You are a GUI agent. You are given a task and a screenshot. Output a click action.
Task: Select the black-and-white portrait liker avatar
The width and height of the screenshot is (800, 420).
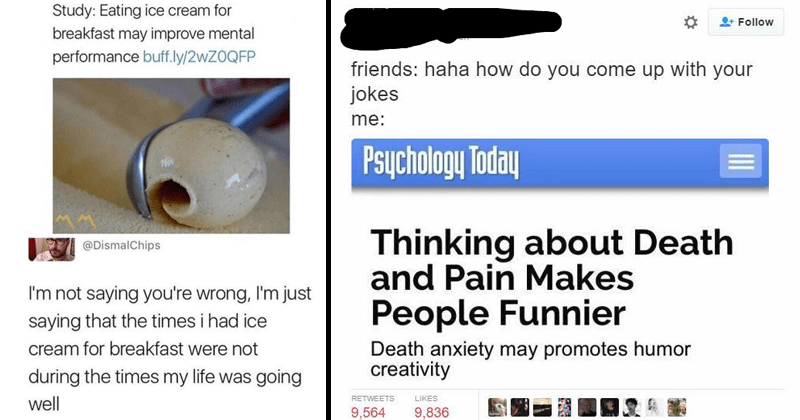click(632, 407)
